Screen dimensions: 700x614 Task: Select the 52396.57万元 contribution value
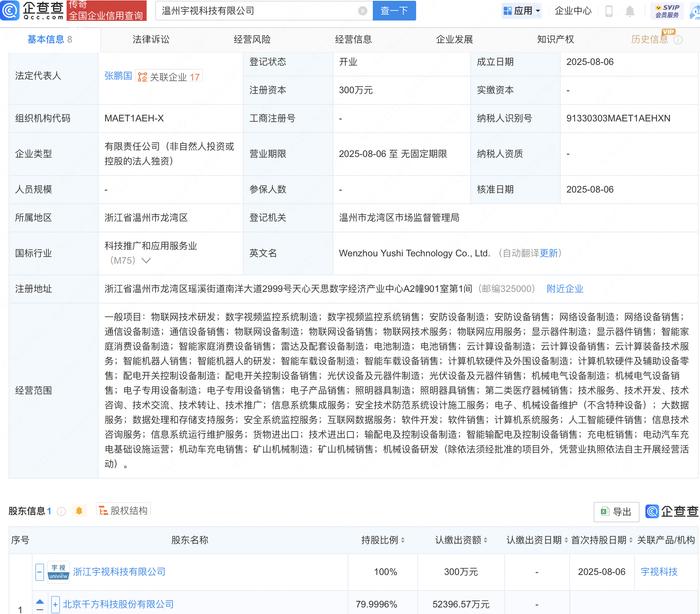[x=461, y=604]
